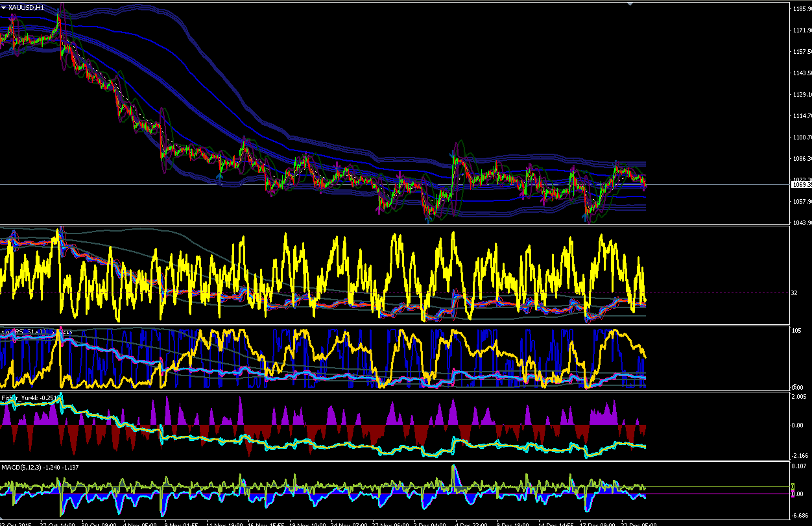Click the 1100.70 price scale value
Image resolution: width=812 pixels, height=526 pixels.
coord(802,137)
